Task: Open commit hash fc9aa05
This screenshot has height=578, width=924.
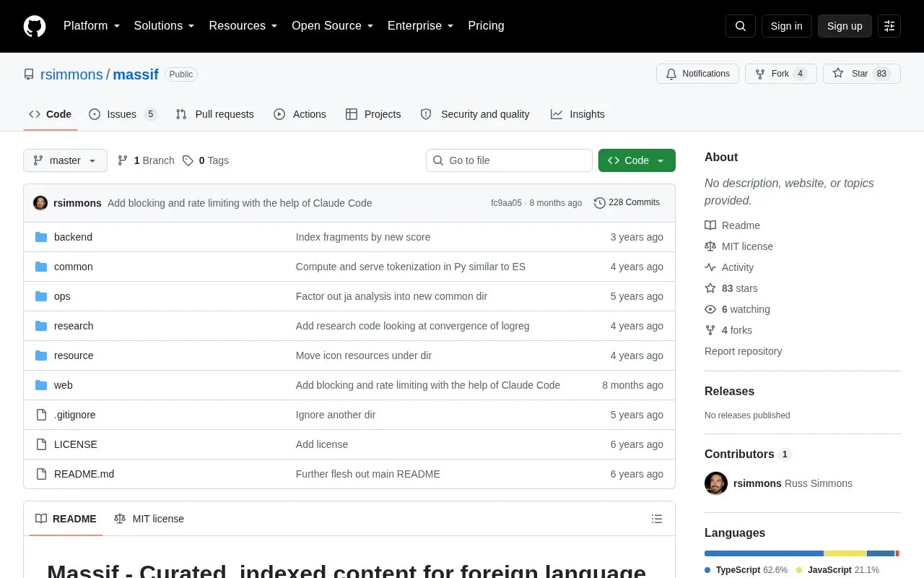Action: (506, 203)
